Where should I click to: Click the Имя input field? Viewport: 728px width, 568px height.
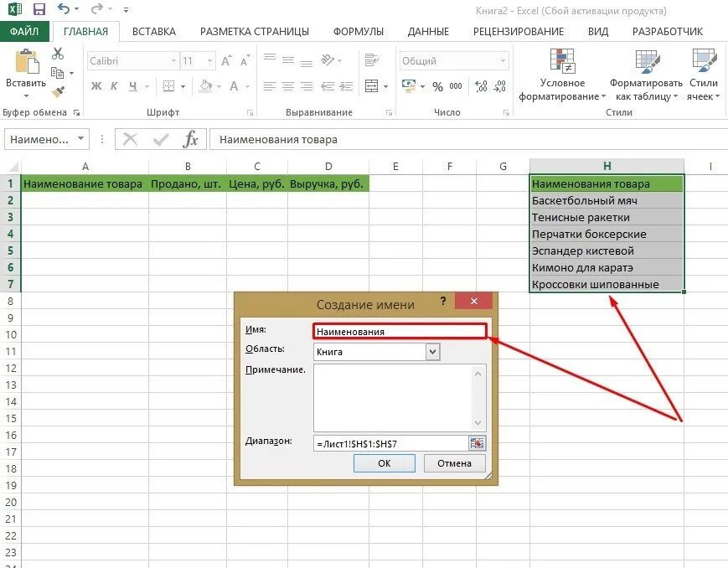tap(400, 331)
